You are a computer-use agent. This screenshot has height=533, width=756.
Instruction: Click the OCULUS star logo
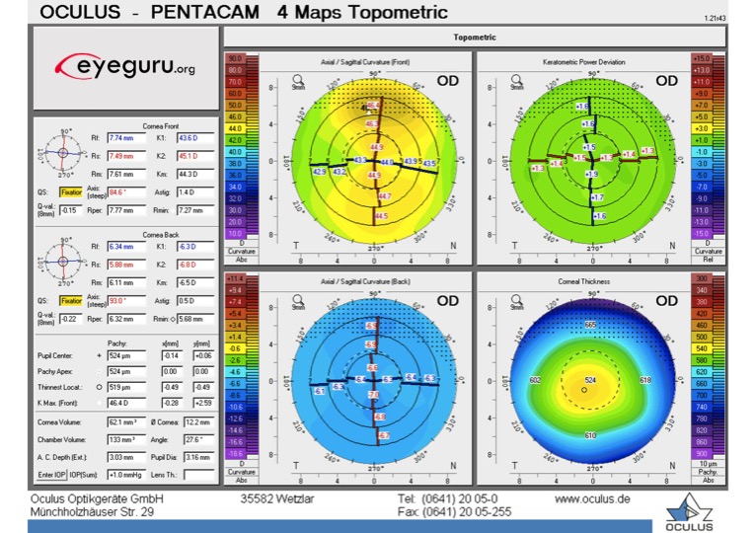(689, 512)
